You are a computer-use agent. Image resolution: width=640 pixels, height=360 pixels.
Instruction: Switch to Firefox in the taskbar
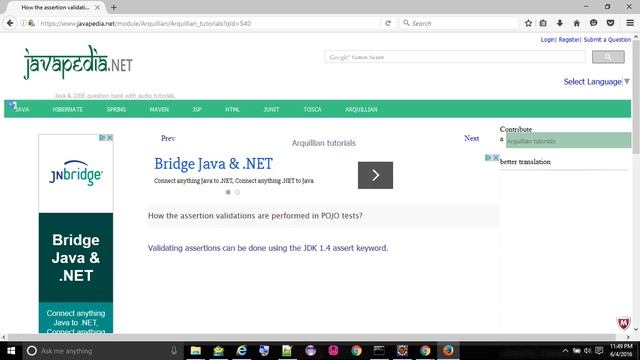click(448, 351)
